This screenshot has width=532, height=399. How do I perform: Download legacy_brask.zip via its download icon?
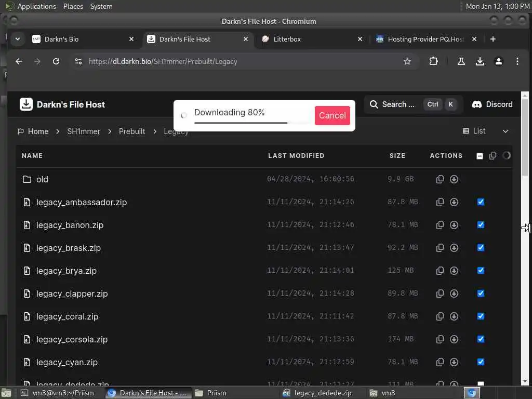click(454, 248)
